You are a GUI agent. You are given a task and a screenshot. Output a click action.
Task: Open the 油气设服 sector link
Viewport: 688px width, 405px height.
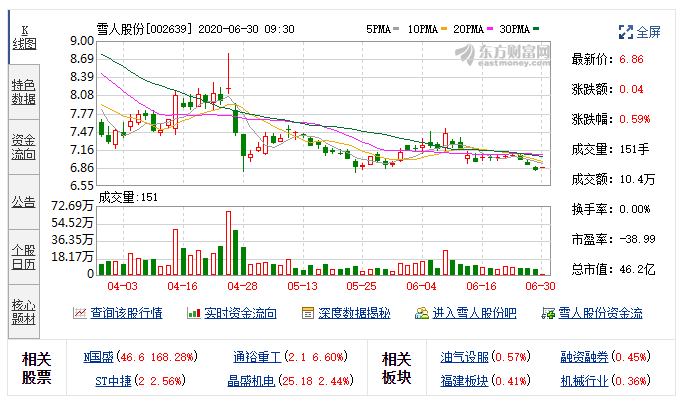tap(464, 357)
